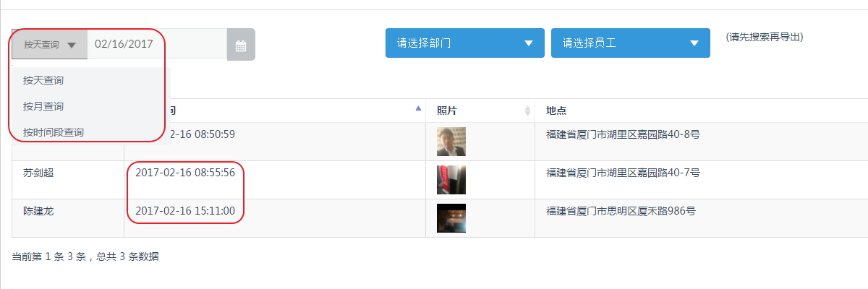This screenshot has width=868, height=289.
Task: Open the photo thumbnail of the 08:50:59 record
Action: pyautogui.click(x=451, y=142)
